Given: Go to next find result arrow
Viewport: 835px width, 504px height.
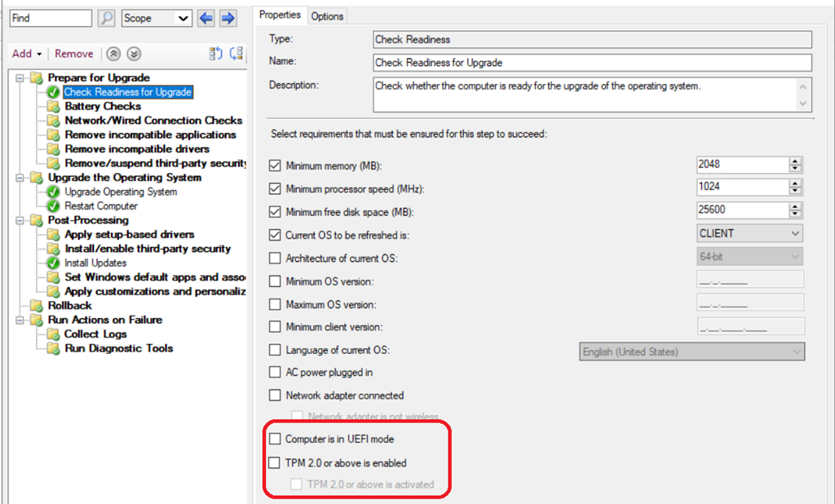Looking at the screenshot, I should click(x=228, y=18).
